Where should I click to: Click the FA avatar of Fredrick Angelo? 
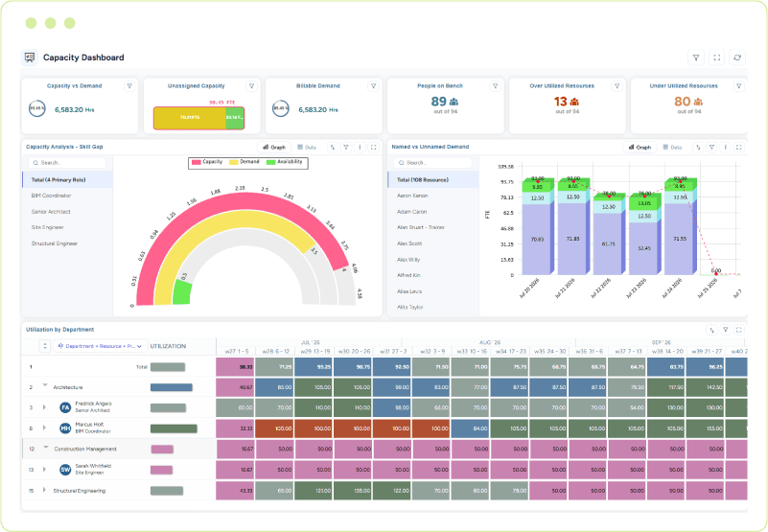tap(65, 407)
